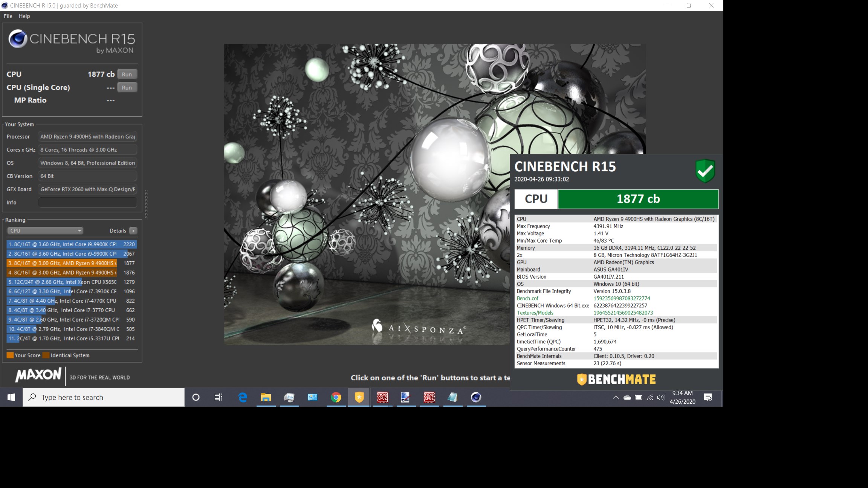
Task: Click the brown Identical System legend swatch
Action: [x=46, y=355]
